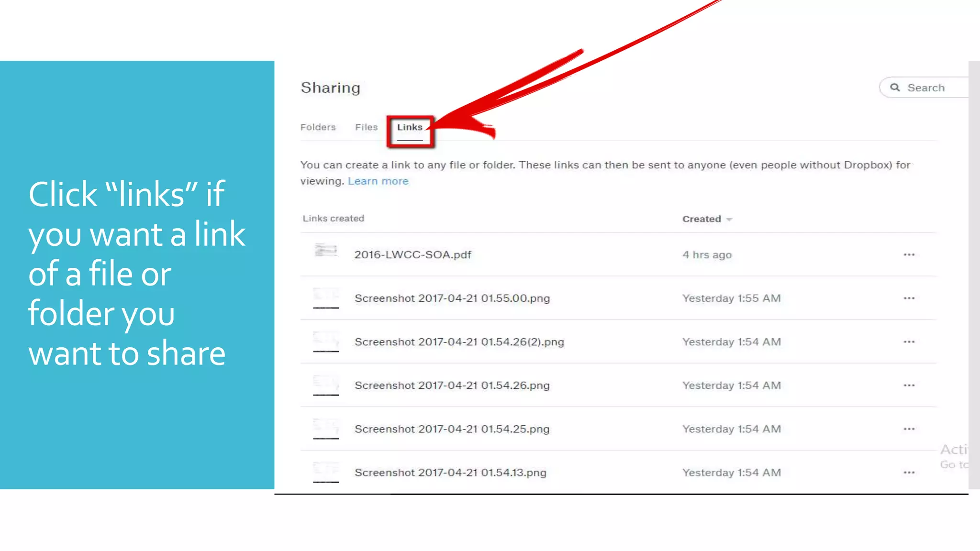
Task: Open more options for Screenshot 01.55.00.png
Action: (x=909, y=298)
